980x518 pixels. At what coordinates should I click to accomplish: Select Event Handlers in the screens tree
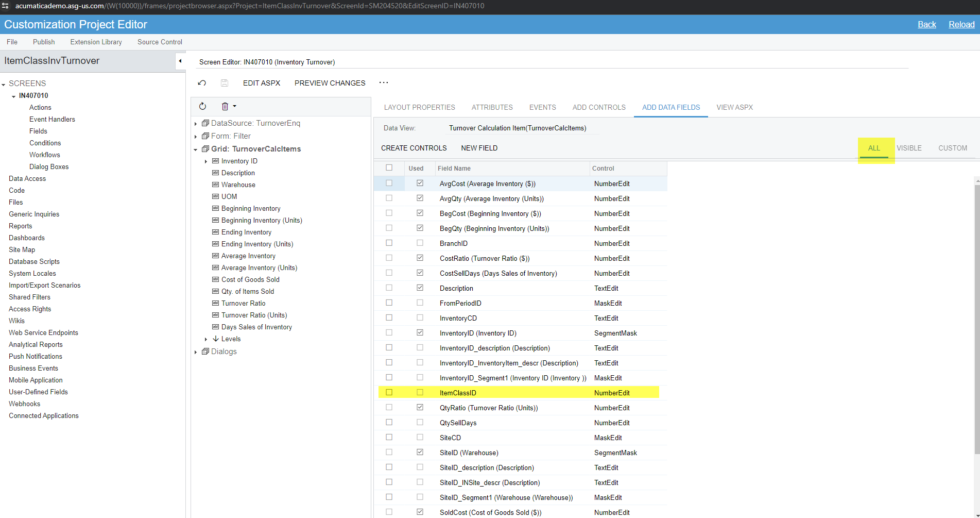(52, 119)
